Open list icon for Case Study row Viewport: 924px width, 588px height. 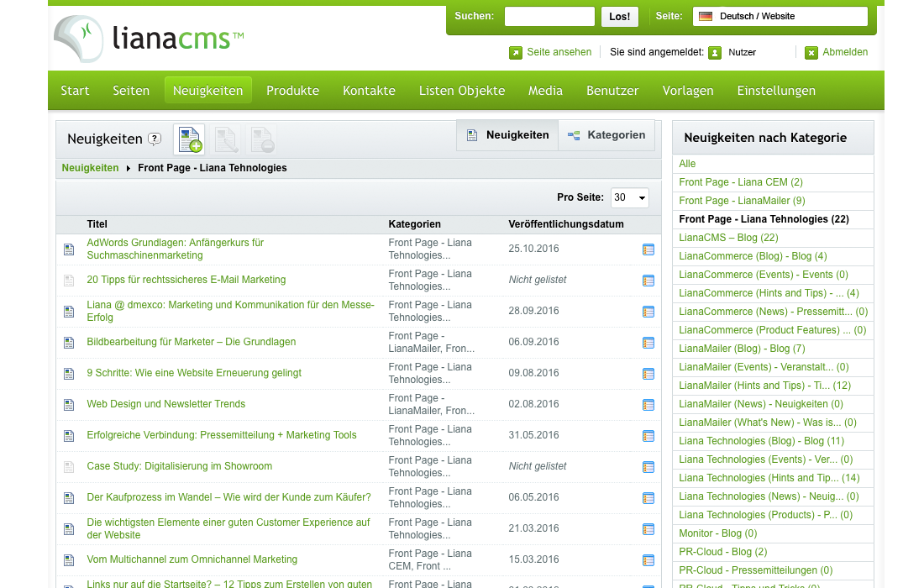click(x=648, y=468)
